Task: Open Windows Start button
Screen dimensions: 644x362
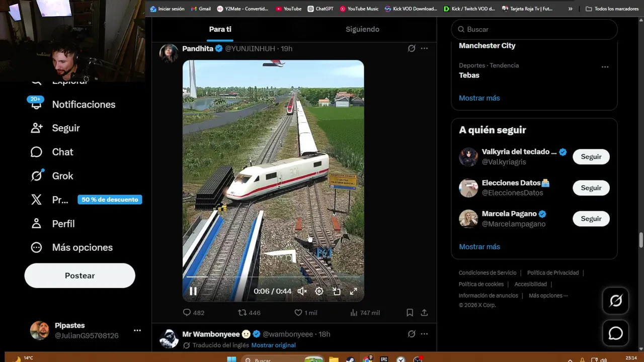Action: (x=231, y=359)
